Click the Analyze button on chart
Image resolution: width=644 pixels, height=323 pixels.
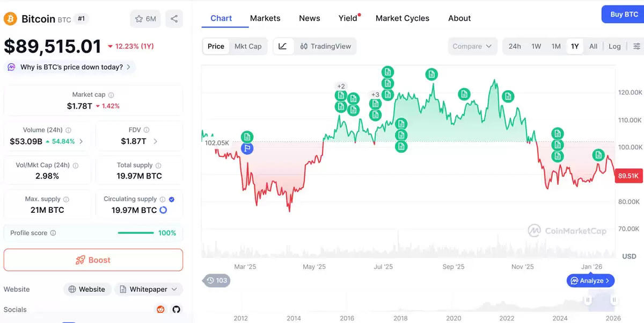coord(590,281)
